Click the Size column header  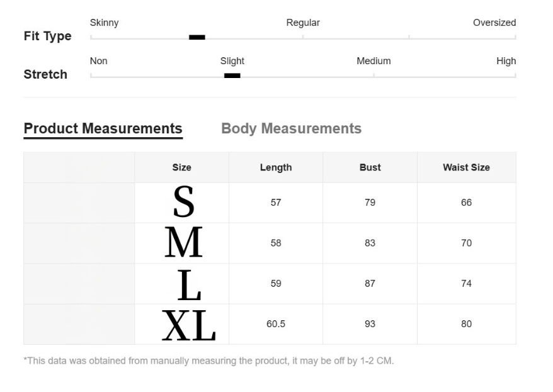point(181,167)
